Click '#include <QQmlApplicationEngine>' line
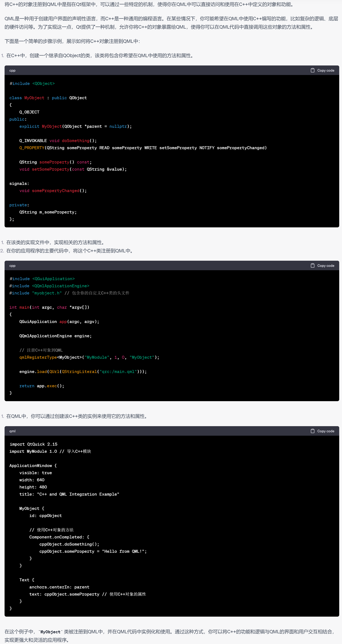 (x=49, y=286)
